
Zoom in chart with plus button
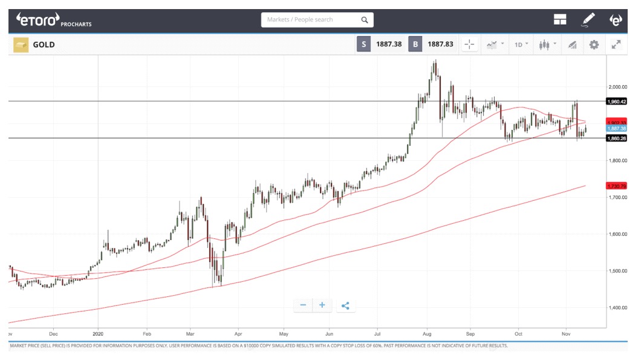coord(322,305)
